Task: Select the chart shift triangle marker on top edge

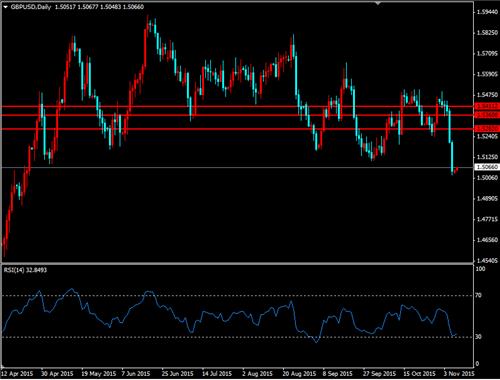Action: [378, 3]
